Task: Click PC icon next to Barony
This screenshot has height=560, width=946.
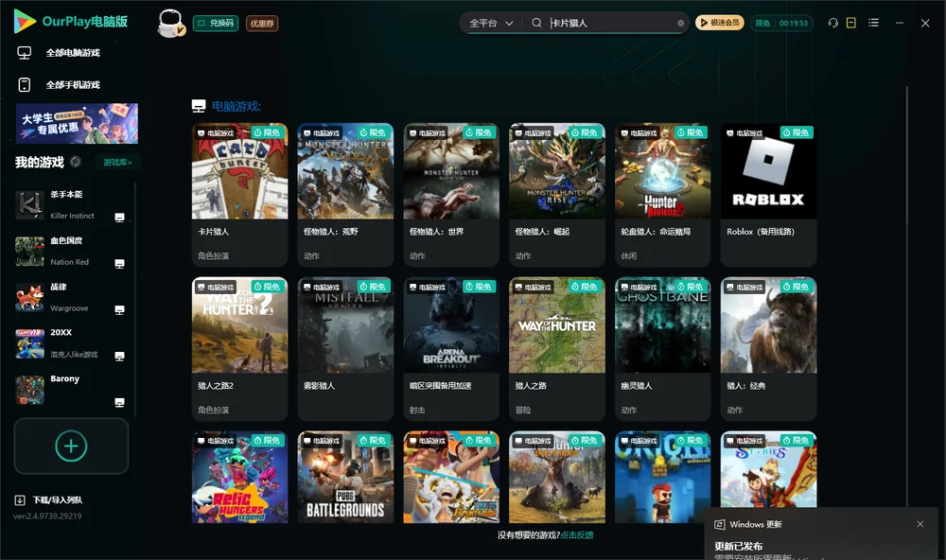Action: click(119, 403)
